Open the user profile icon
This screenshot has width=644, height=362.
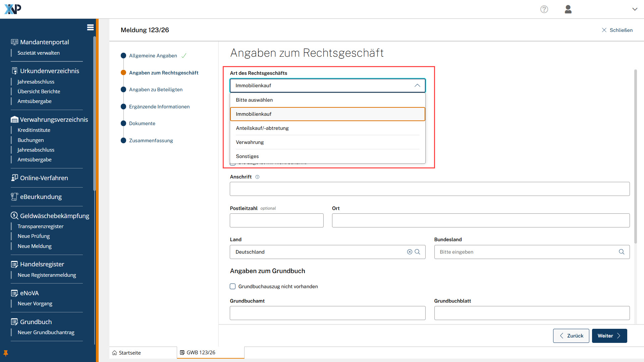(568, 9)
